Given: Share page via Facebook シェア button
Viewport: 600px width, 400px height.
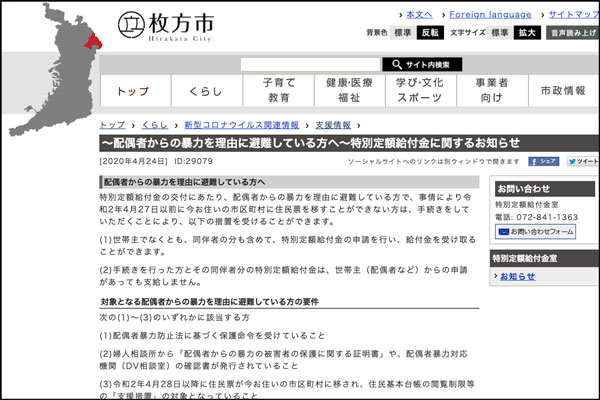Looking at the screenshot, I should coord(543,161).
